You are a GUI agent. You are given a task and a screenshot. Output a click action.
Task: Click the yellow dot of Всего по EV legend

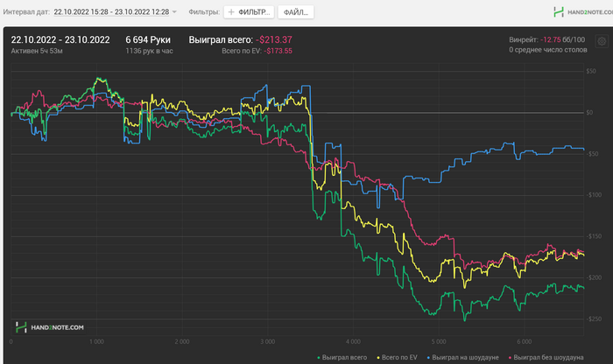point(378,358)
